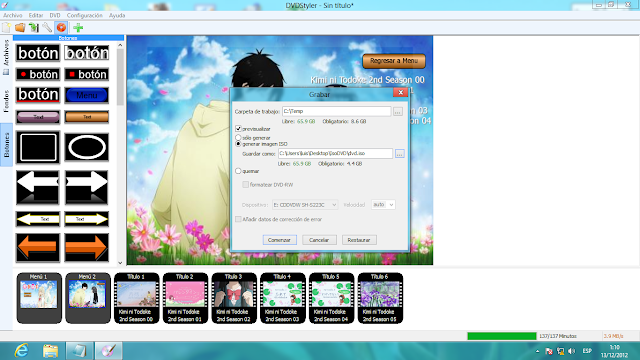Show hidden tray icons arrow

tap(537, 351)
